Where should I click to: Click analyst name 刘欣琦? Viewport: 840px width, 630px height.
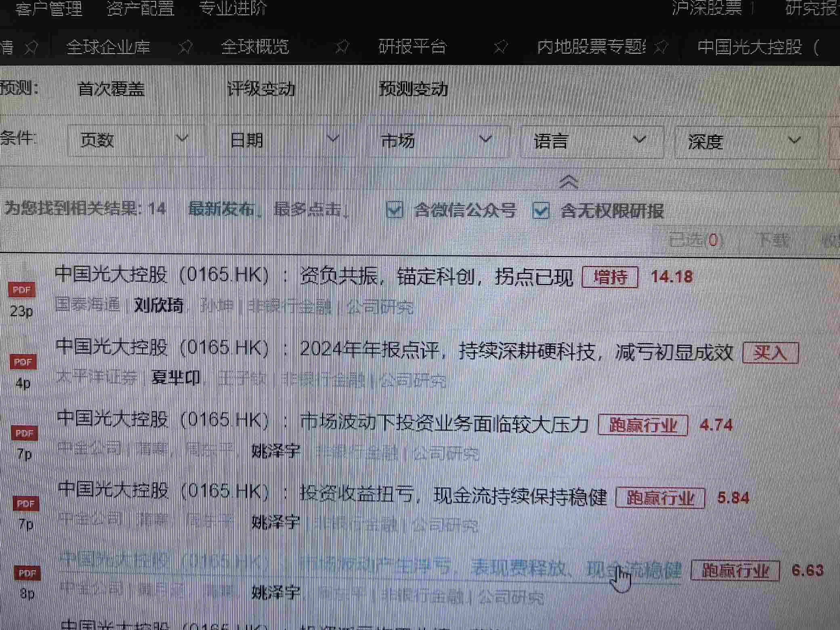[158, 305]
